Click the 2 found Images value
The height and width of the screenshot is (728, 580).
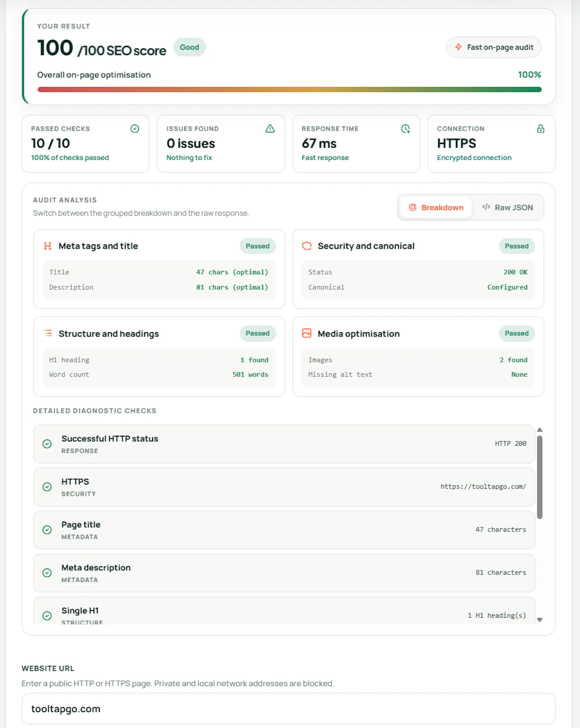513,360
